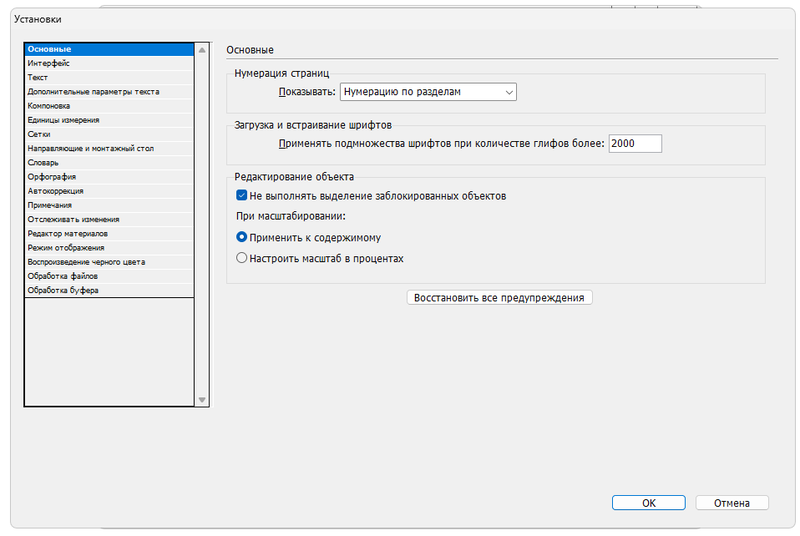Select Настроить масштаб в процентах radio button
Image resolution: width=800 pixels, height=536 pixels.
pyautogui.click(x=242, y=258)
